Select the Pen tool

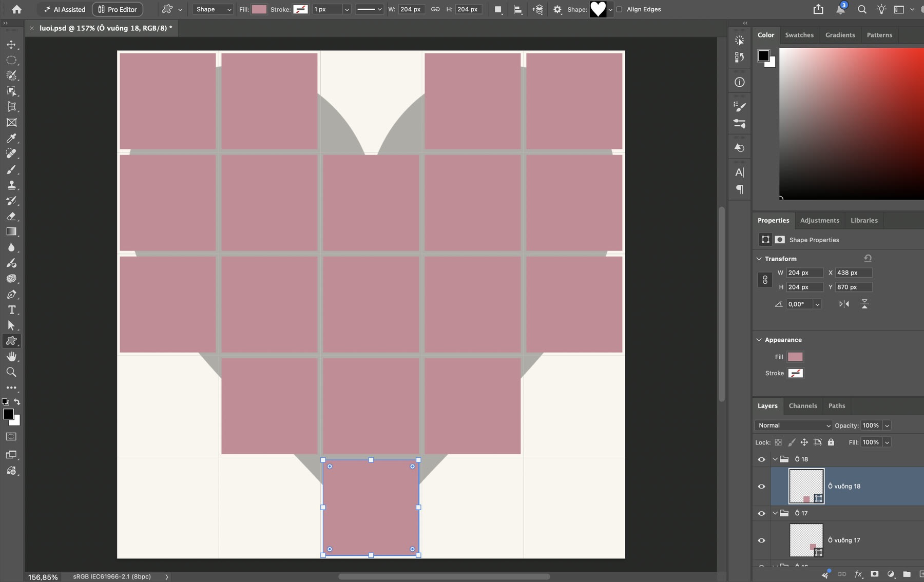coord(11,294)
